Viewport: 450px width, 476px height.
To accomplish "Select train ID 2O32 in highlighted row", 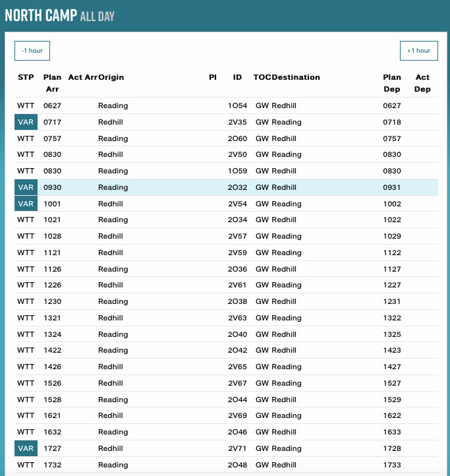I will click(237, 187).
